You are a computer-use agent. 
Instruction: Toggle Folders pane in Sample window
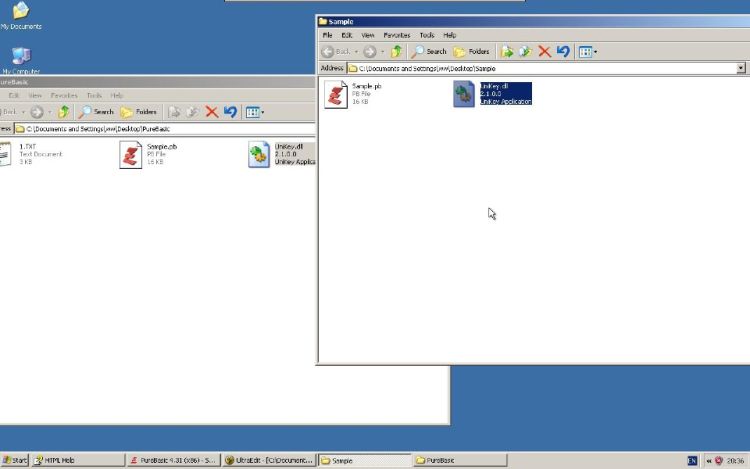pyautogui.click(x=472, y=52)
